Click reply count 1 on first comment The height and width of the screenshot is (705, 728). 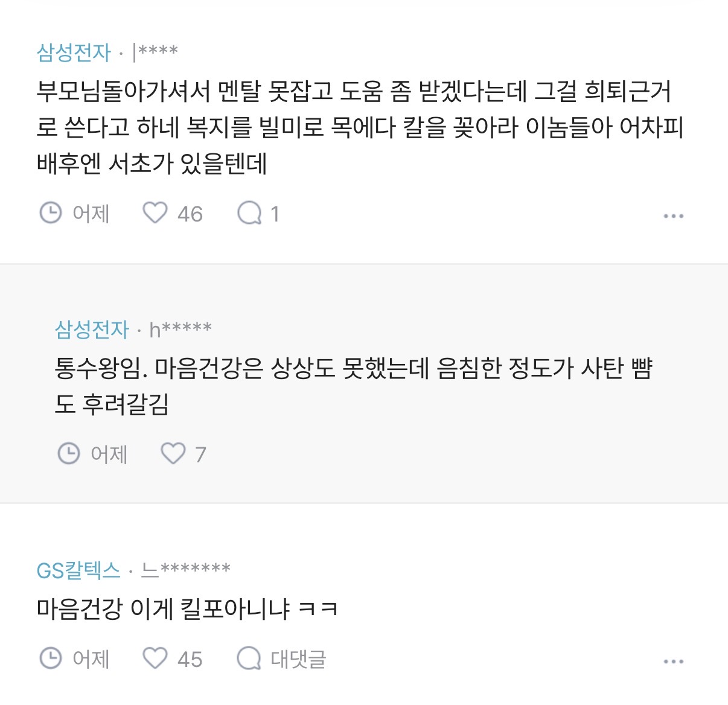pos(275,214)
